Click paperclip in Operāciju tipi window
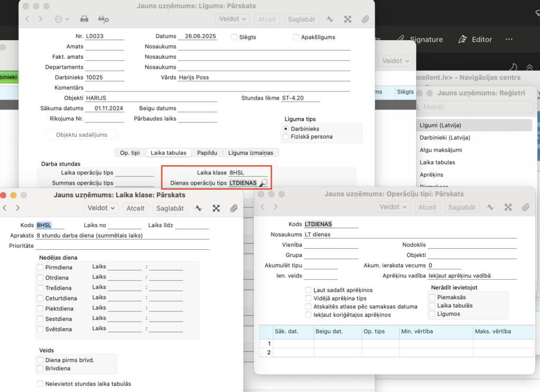Image resolution: width=540 pixels, height=392 pixels. tap(526, 207)
